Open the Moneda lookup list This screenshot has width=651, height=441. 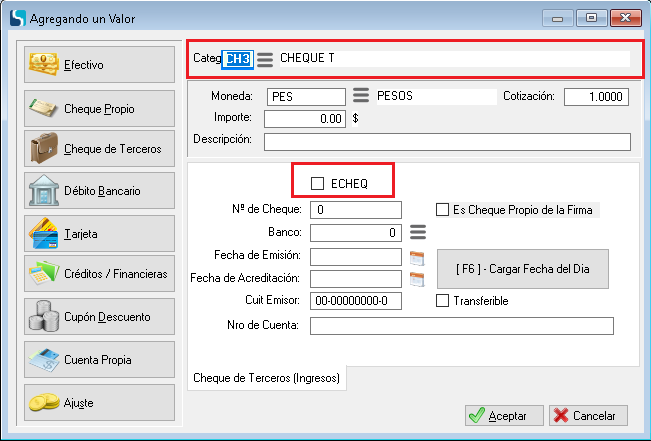click(361, 97)
